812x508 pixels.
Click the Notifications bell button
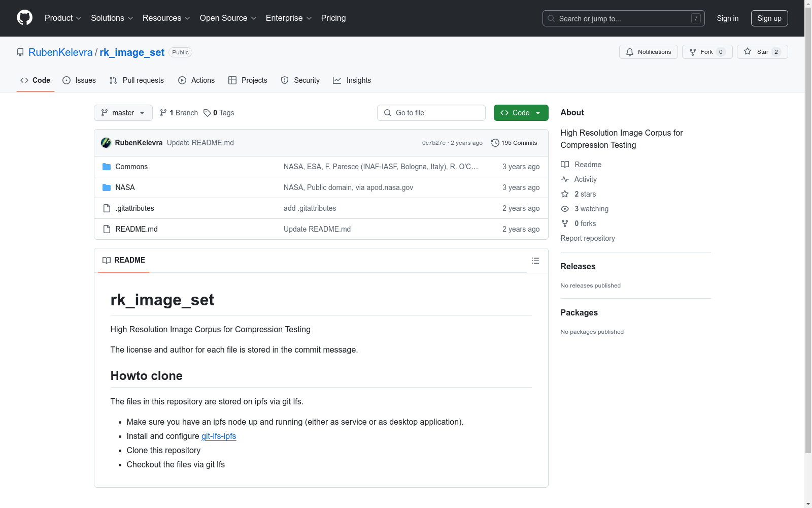[649, 52]
